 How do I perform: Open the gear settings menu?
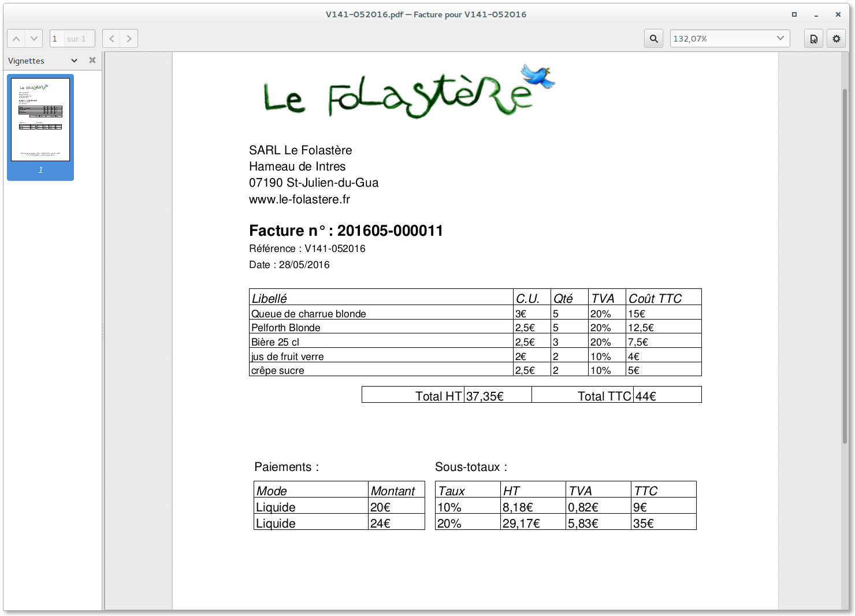click(836, 39)
